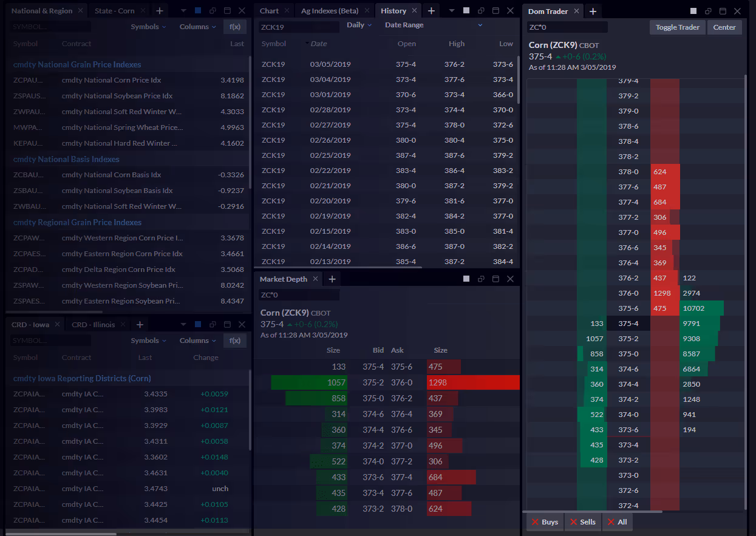Viewport: 756px width, 536px height.
Task: Click the plus icon next to the History tab
Action: (430, 10)
